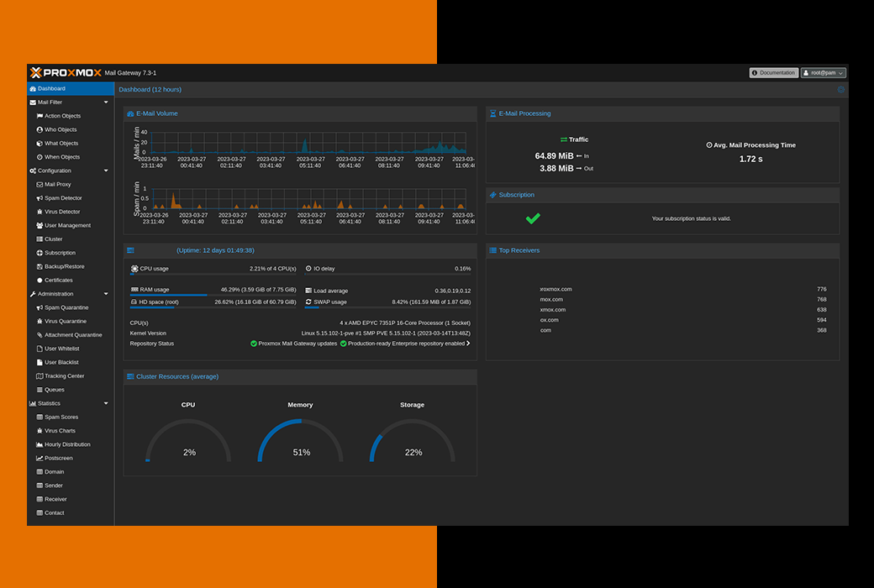Click the Postscreen line chart icon

tap(39, 458)
